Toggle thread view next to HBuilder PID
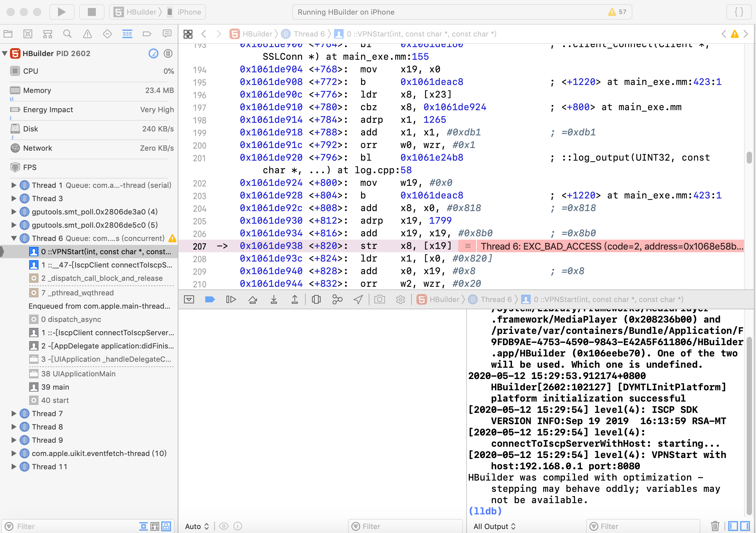The image size is (756, 533). (168, 53)
